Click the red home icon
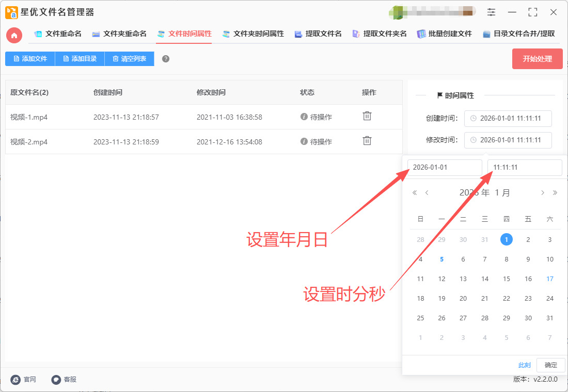 point(14,35)
